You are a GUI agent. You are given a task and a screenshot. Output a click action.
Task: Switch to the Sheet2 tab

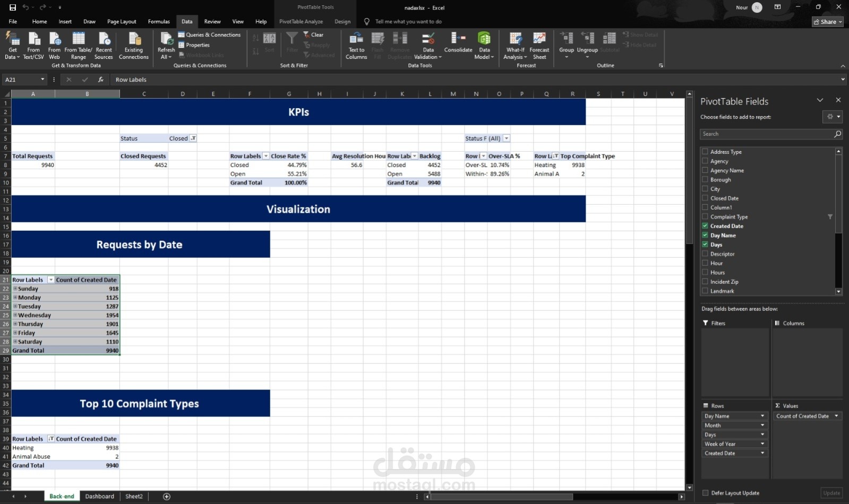134,497
